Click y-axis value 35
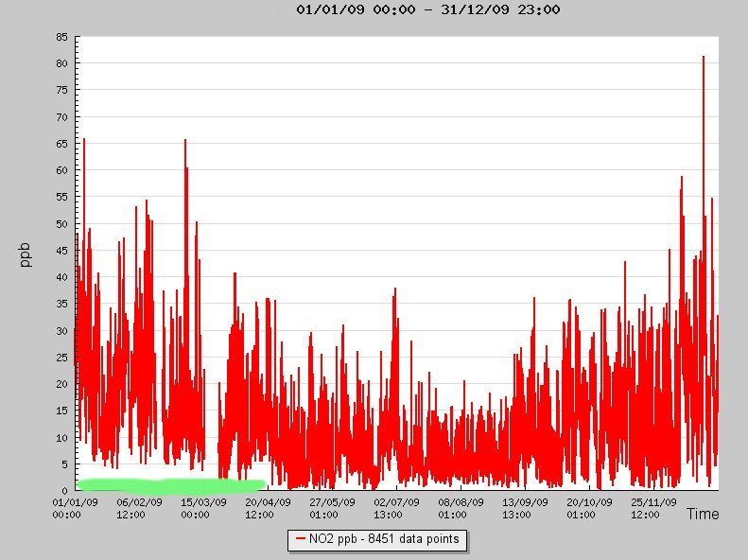Screen dimensions: 748x560 point(62,304)
